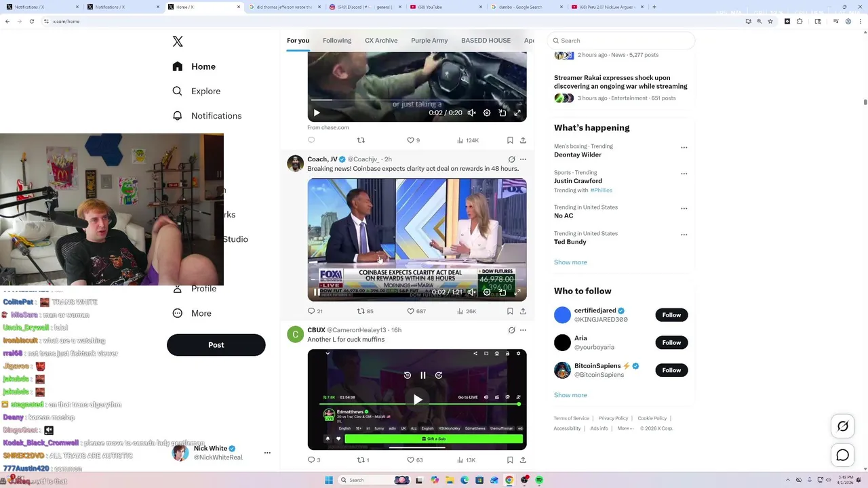This screenshot has height=488, width=868.
Task: Share the CBUX post
Action: pyautogui.click(x=523, y=460)
